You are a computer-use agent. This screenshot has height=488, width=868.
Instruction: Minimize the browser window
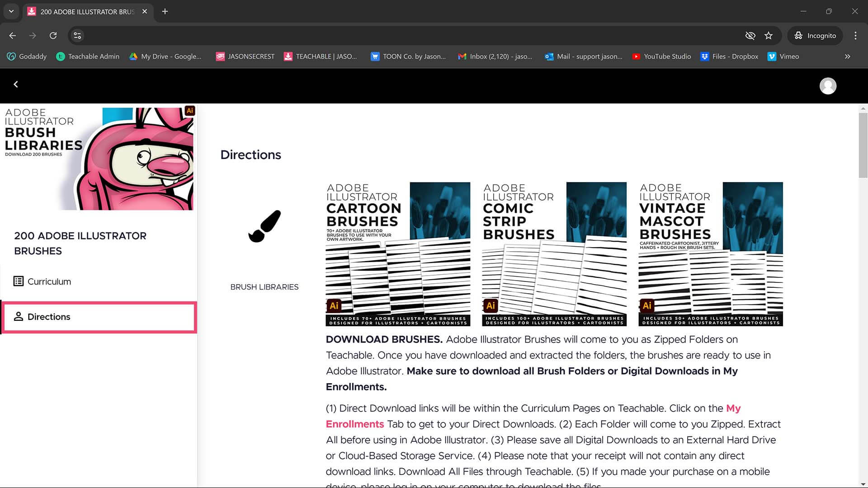click(x=803, y=11)
